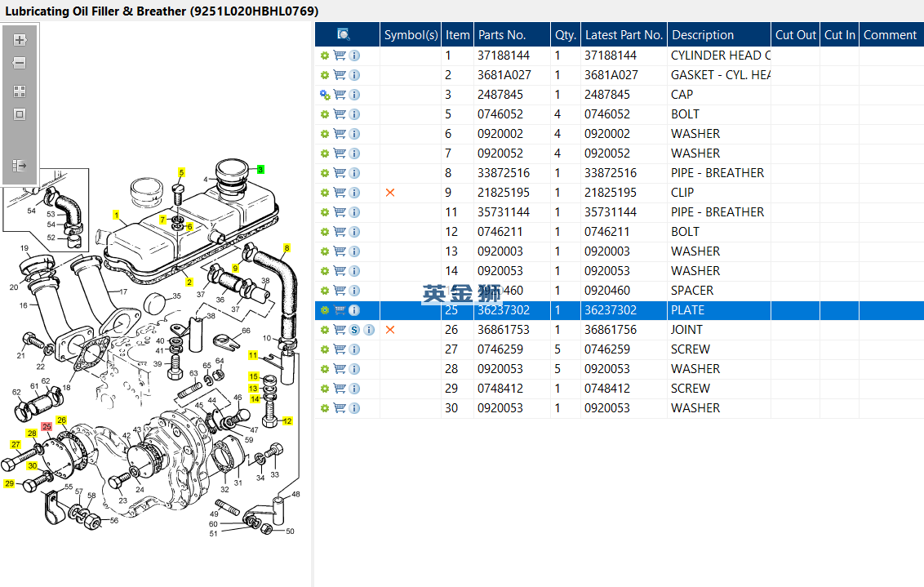Show info for item 27 SCREW 0746259

354,349
